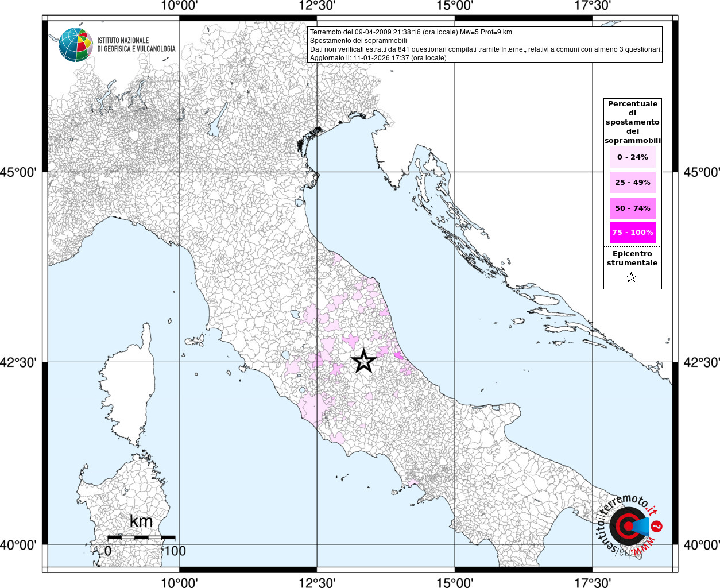Click the INGV globe logo

click(x=76, y=45)
